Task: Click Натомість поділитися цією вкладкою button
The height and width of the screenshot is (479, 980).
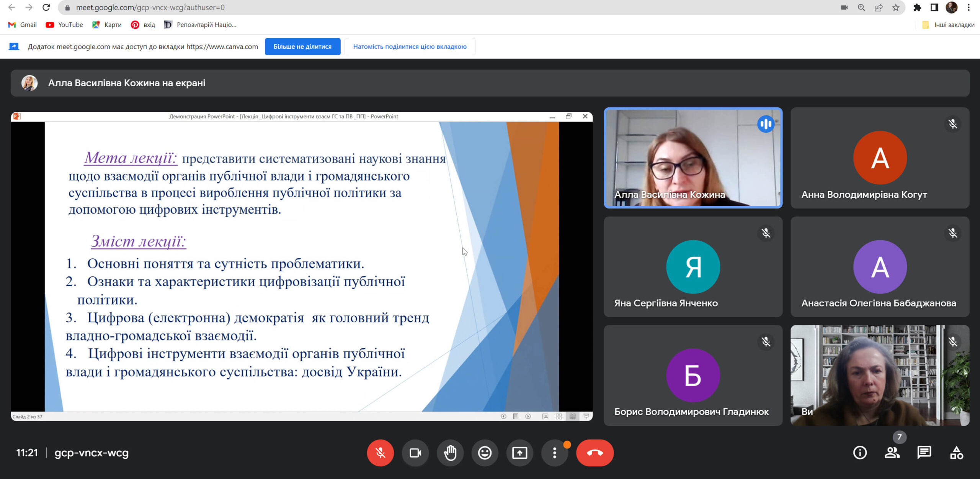Action: [410, 46]
